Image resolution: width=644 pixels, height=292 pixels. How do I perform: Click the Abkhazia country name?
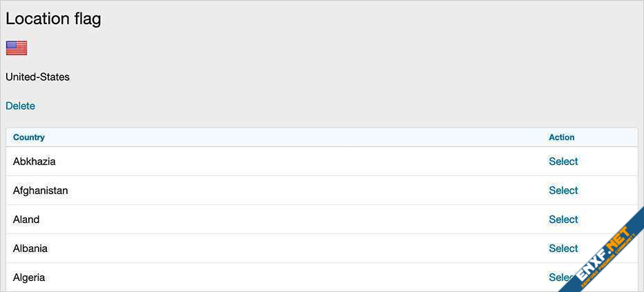(x=34, y=162)
